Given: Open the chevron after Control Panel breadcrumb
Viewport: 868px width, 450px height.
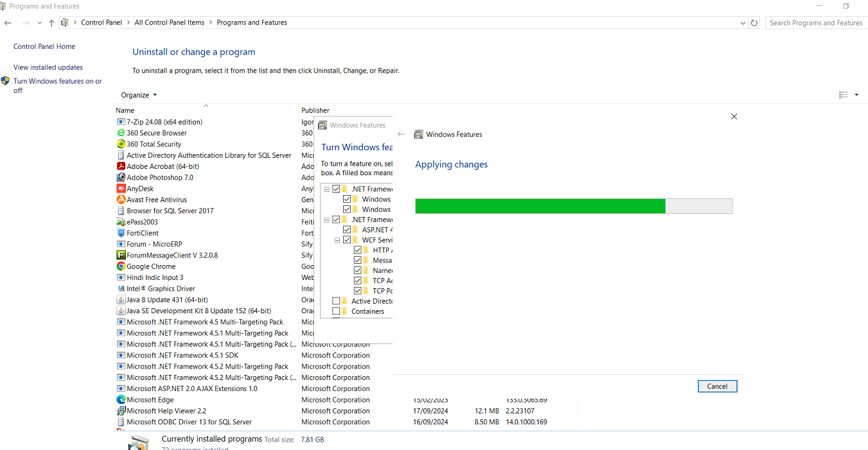Looking at the screenshot, I should click(128, 22).
